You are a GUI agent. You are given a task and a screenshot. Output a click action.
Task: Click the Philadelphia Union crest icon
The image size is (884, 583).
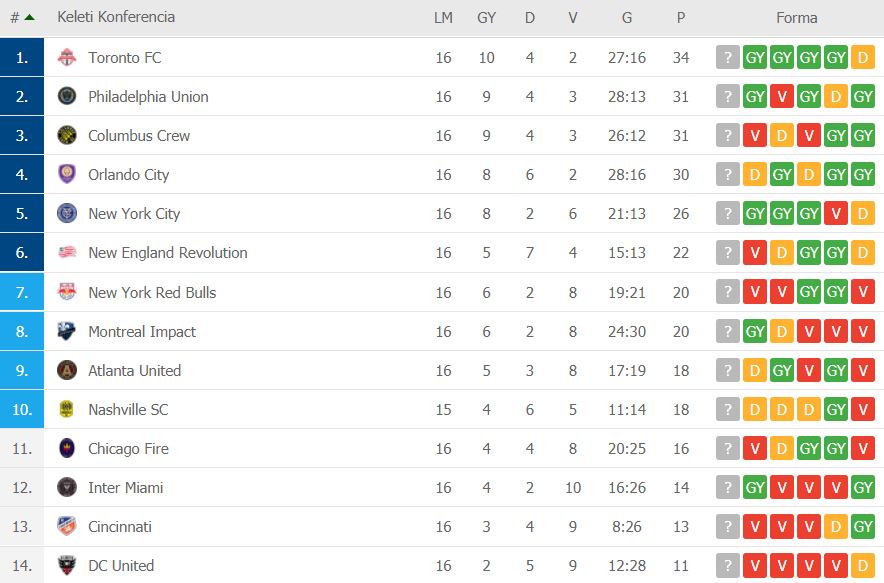click(x=67, y=97)
